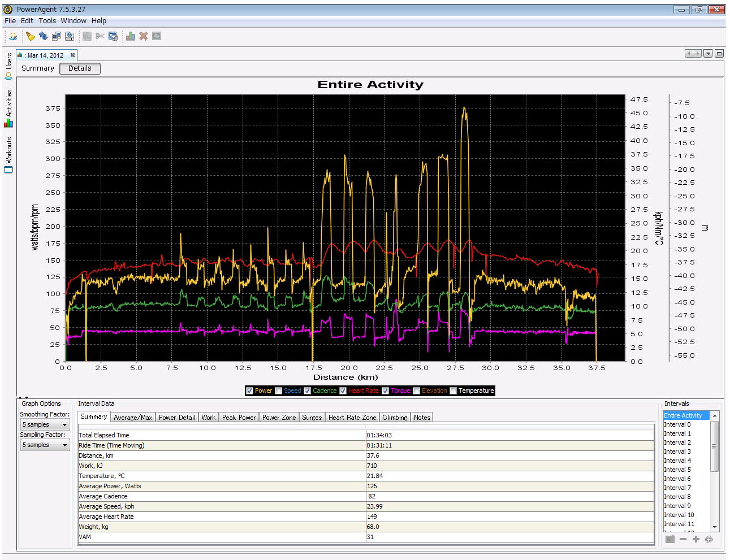Click the plus add interval icon
730x560 pixels.
click(x=696, y=539)
